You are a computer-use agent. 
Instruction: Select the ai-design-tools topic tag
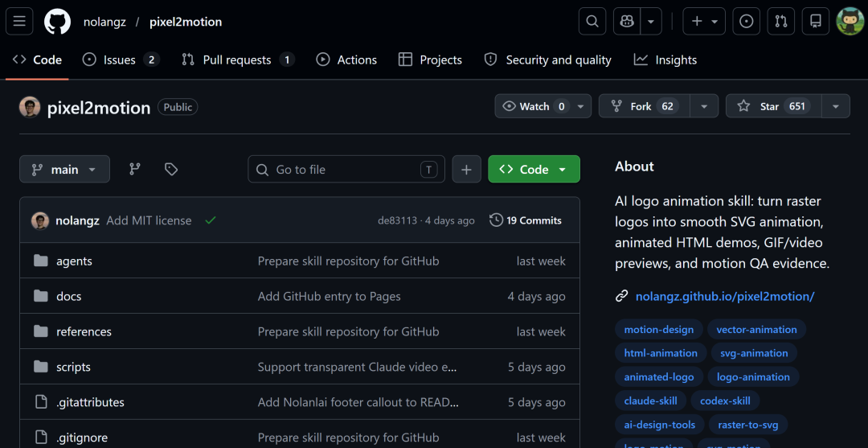(x=660, y=425)
